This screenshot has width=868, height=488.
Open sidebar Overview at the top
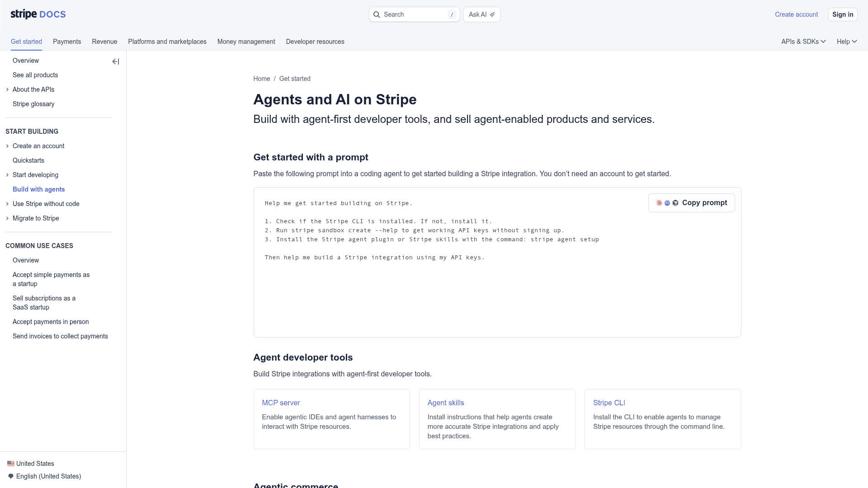(26, 61)
